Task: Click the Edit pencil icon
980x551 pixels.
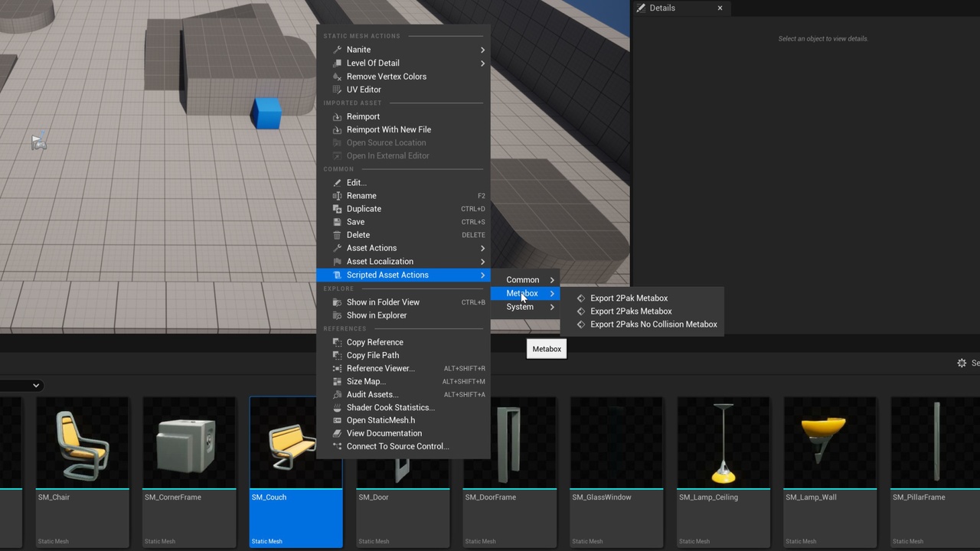Action: pos(337,183)
